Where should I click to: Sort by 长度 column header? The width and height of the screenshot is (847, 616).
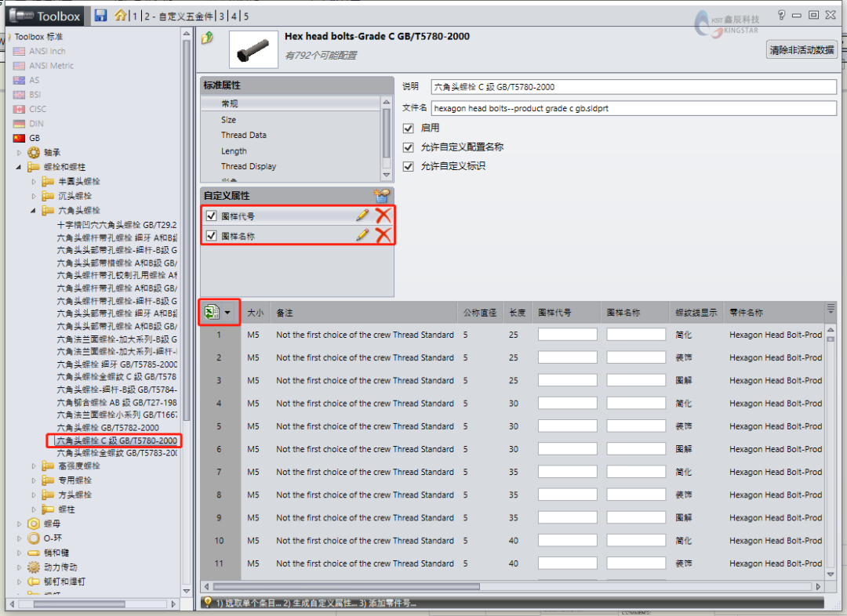[x=517, y=313]
